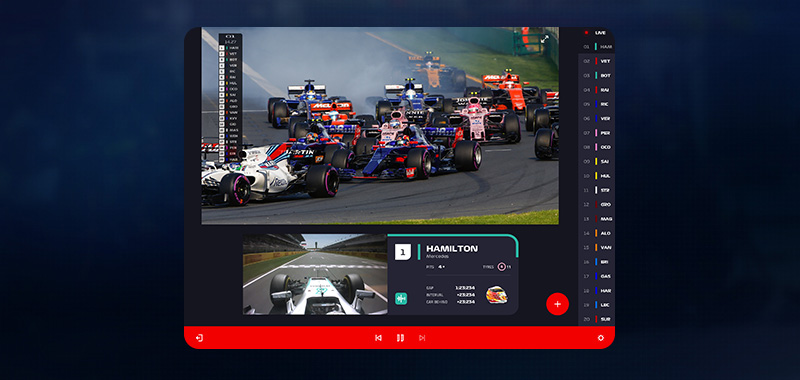The image size is (800, 380).
Task: Open SUR's feed in position 20
Action: (x=596, y=319)
